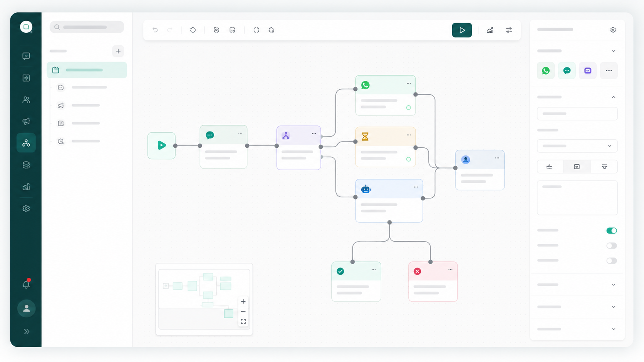Screen dimensions: 644x362
Task: Open the message node three-dot menu
Action: click(240, 133)
